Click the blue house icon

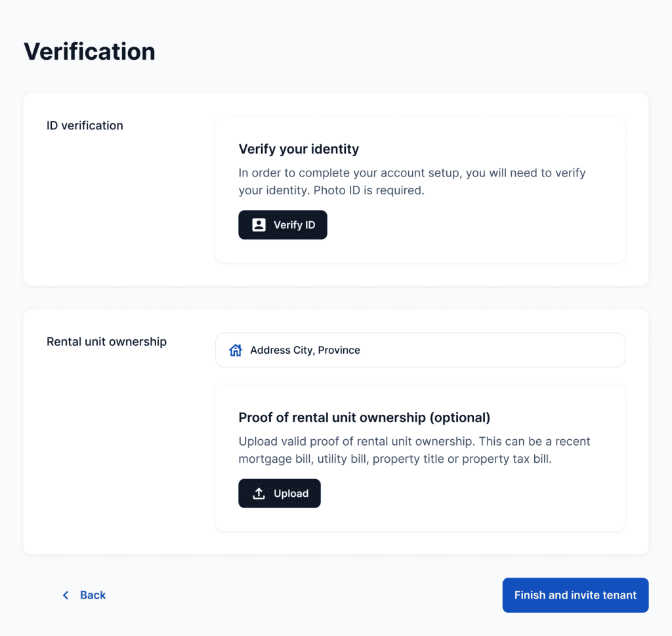[x=236, y=350]
